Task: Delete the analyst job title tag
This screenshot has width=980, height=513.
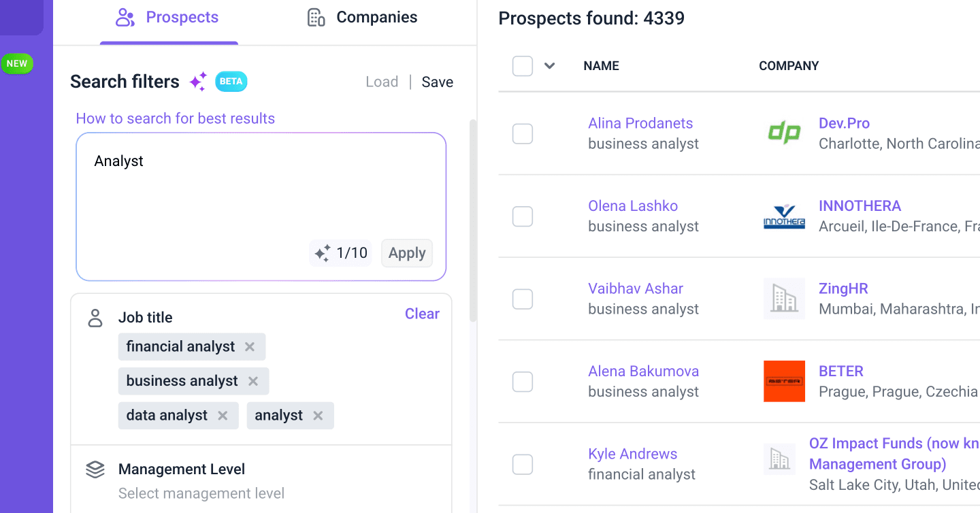Action: pyautogui.click(x=318, y=416)
